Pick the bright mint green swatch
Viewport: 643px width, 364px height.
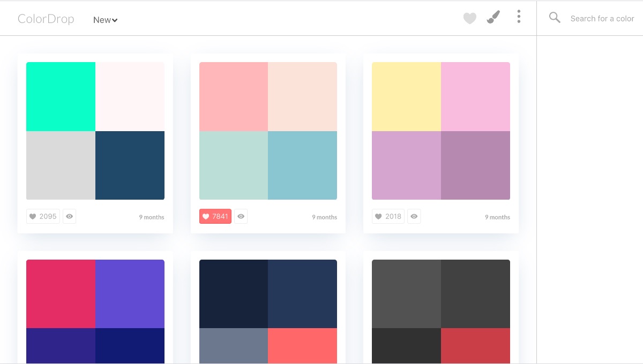pyautogui.click(x=61, y=96)
